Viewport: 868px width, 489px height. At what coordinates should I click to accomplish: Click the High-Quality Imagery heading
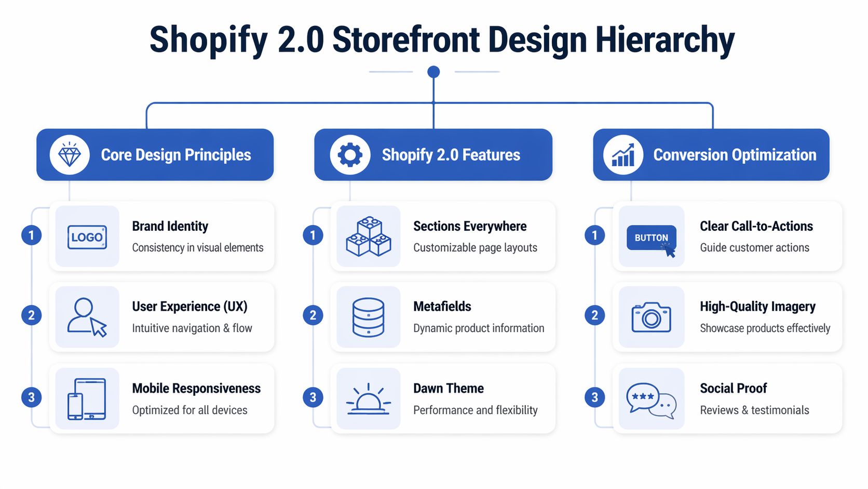tap(757, 307)
